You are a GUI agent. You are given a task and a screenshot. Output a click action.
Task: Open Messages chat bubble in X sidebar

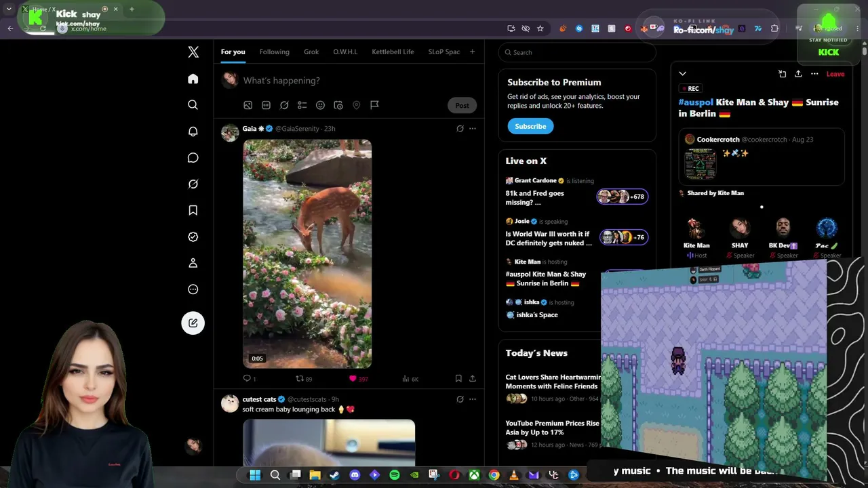pos(193,158)
